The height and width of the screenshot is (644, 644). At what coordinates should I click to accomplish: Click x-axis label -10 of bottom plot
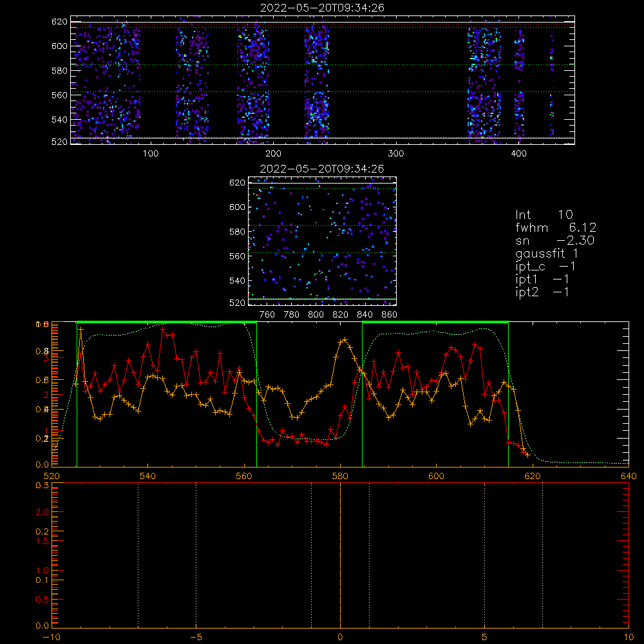[52, 638]
